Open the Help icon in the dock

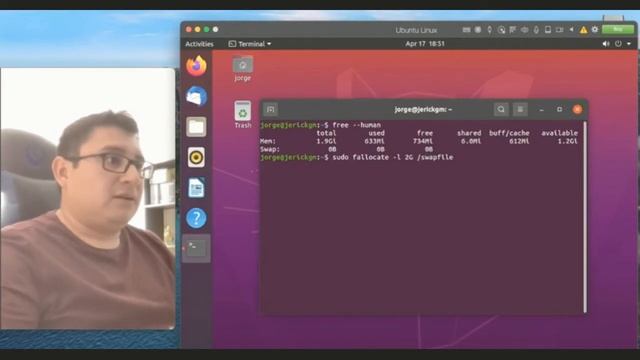(x=196, y=218)
